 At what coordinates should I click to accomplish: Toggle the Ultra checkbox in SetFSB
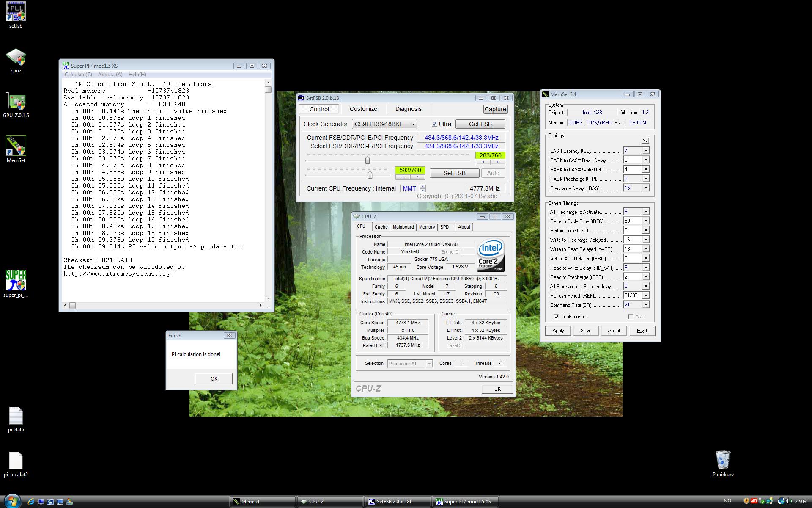(x=434, y=124)
